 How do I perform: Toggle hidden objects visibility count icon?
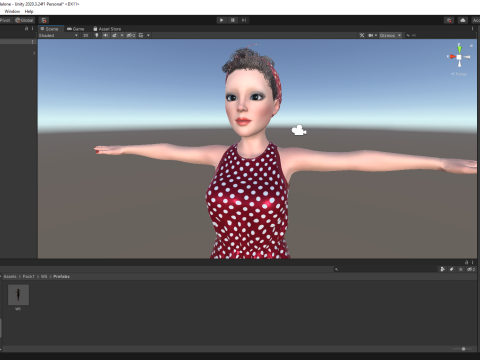[x=131, y=35]
